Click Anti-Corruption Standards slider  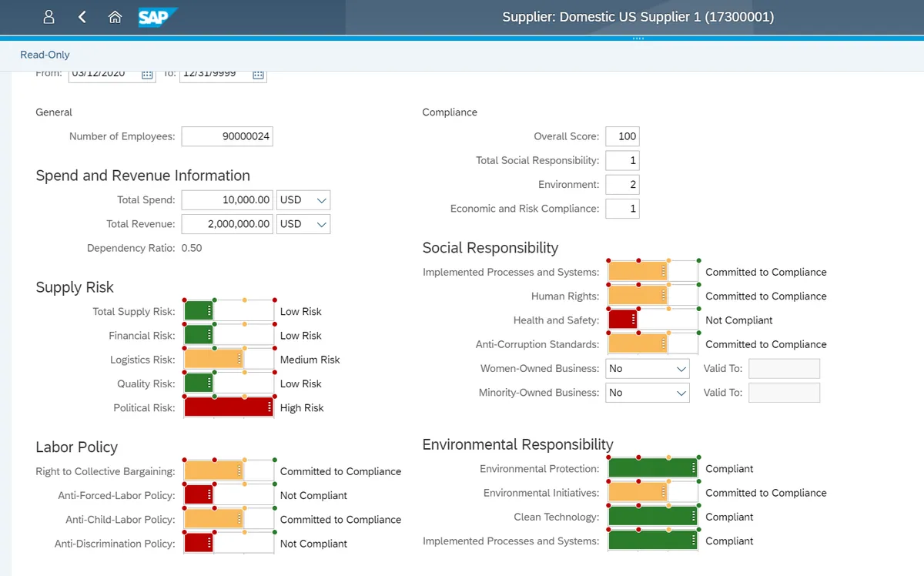pos(653,344)
